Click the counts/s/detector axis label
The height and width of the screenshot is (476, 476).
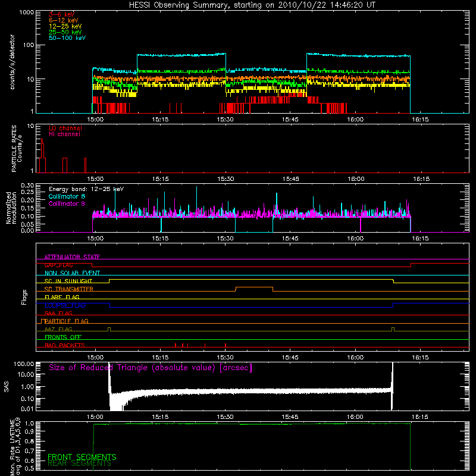click(x=12, y=62)
